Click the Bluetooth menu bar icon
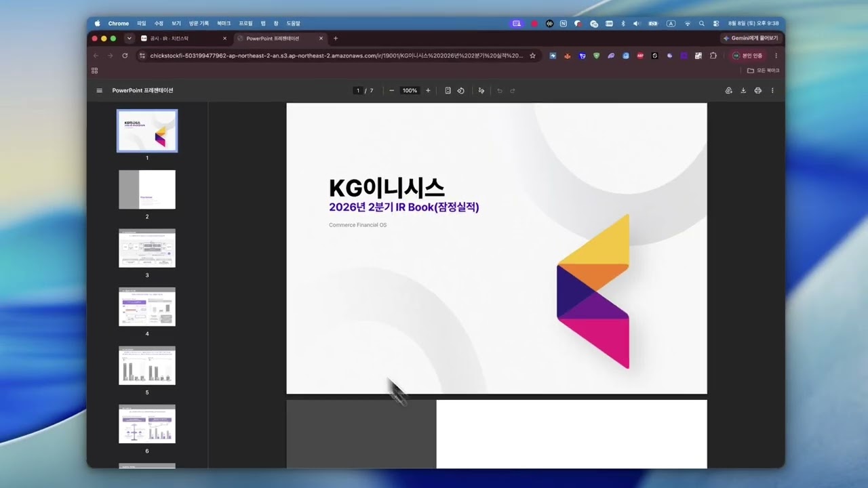868x488 pixels. tap(623, 23)
